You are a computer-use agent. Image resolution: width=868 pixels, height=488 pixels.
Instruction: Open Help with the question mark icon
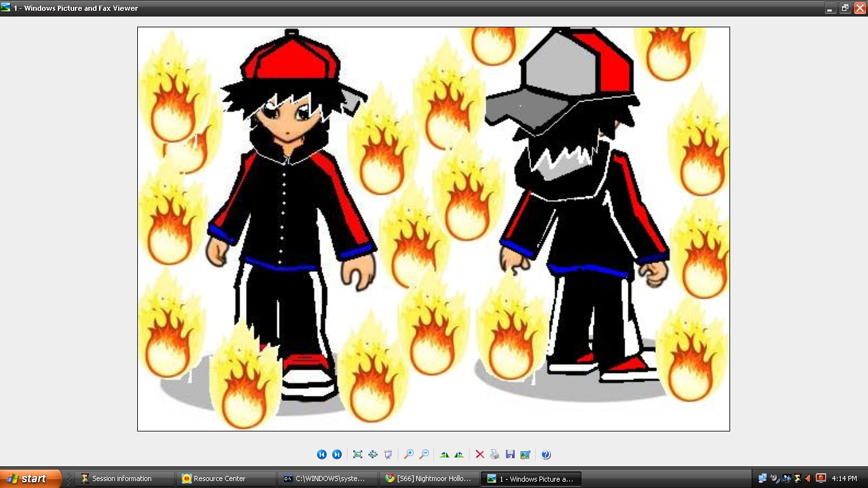546,454
